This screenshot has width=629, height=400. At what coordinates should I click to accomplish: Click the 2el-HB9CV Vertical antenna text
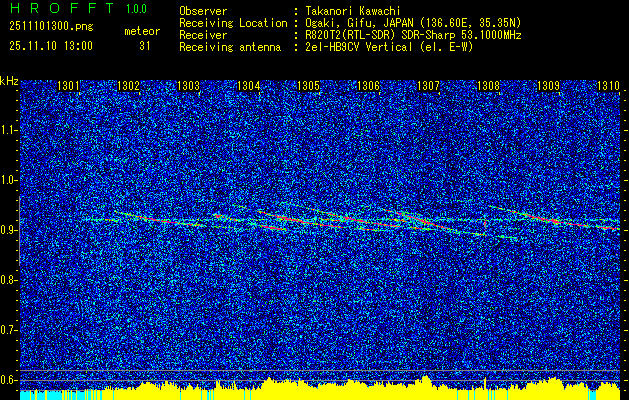[390, 47]
